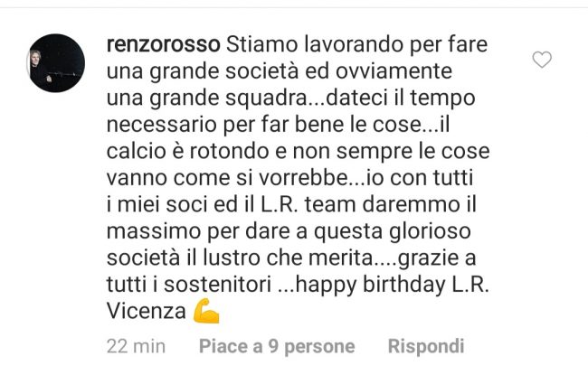Click the word ovviamente

tap(394, 71)
